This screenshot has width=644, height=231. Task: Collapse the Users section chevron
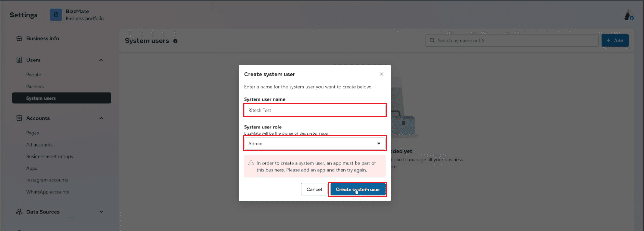pos(101,60)
